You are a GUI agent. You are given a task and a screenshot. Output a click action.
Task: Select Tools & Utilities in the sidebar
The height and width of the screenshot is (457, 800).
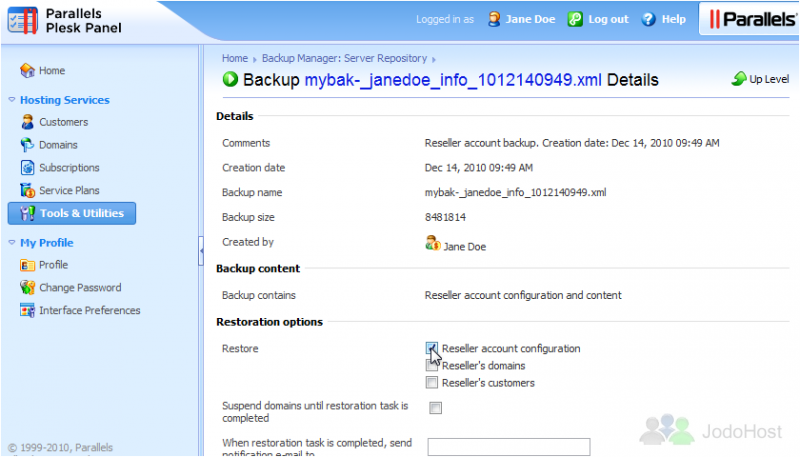[72, 213]
